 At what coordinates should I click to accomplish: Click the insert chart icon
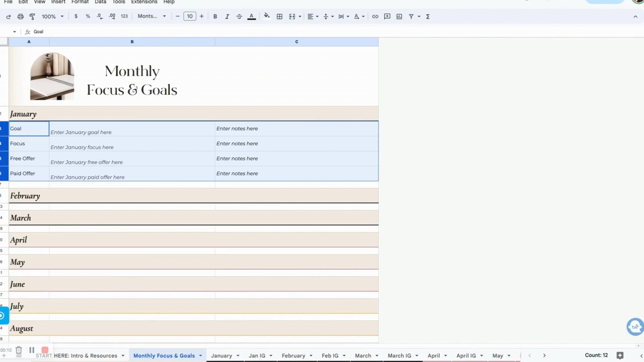(x=399, y=16)
